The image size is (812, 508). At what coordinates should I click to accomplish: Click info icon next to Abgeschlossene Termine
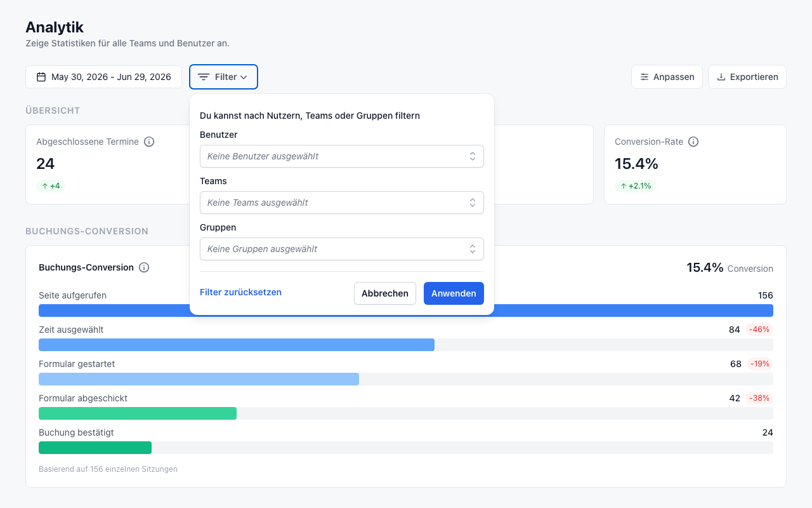149,142
